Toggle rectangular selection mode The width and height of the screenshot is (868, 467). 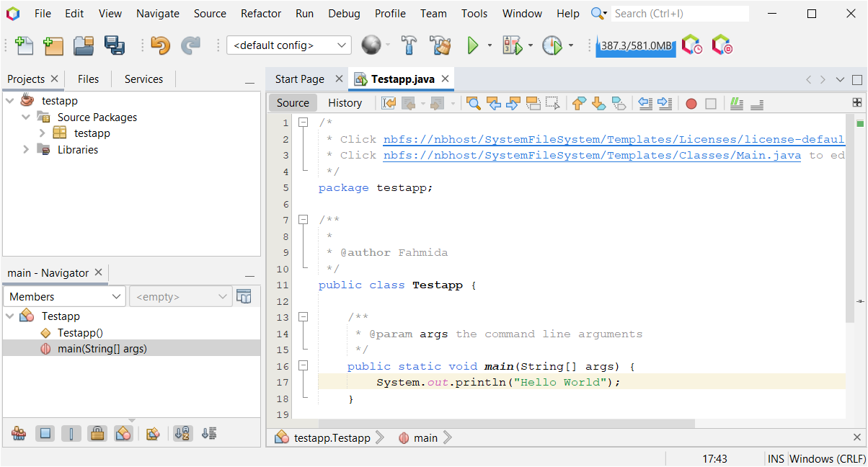click(x=552, y=103)
